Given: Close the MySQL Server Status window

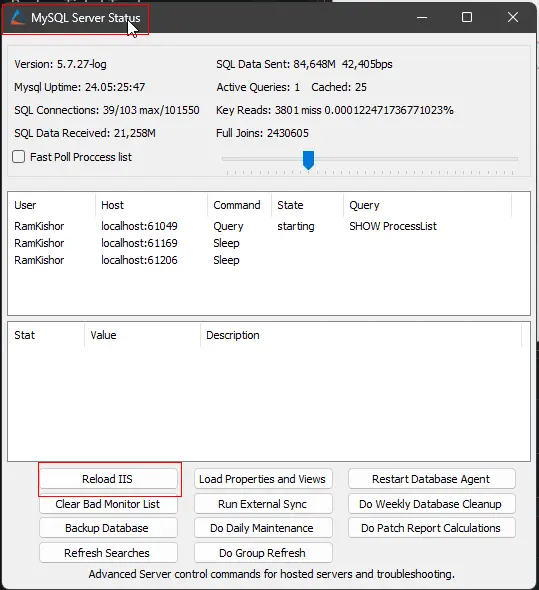Looking at the screenshot, I should pyautogui.click(x=513, y=17).
